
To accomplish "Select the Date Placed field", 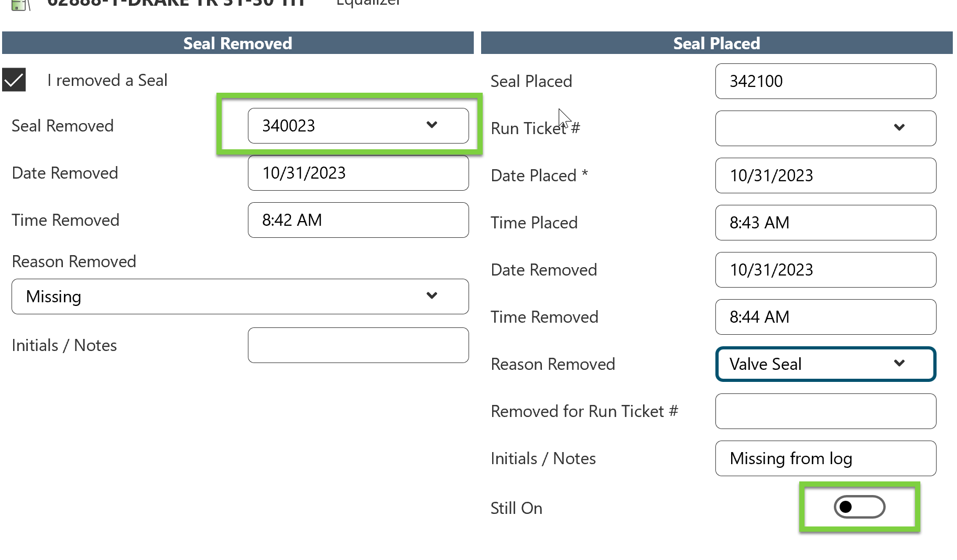I will pos(825,175).
